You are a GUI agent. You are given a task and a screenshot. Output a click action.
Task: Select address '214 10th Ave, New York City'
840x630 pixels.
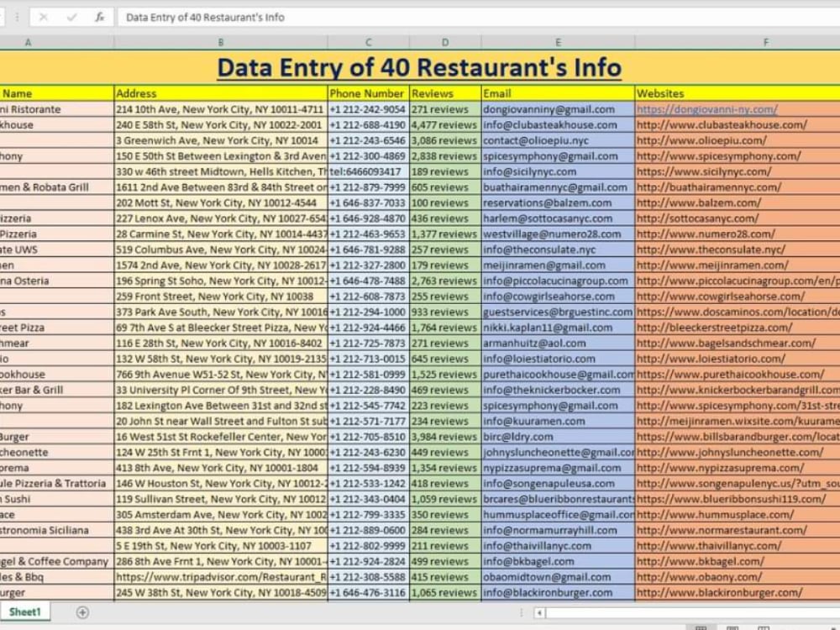pos(221,109)
